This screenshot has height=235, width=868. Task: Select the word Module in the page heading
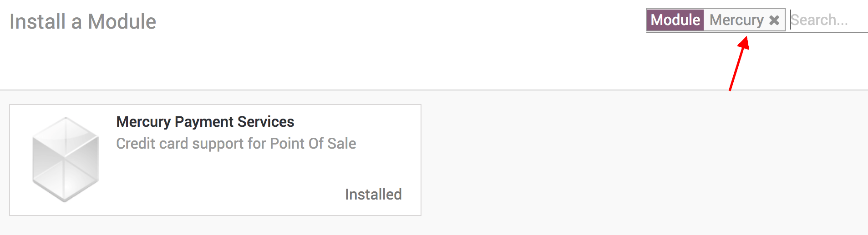click(122, 21)
